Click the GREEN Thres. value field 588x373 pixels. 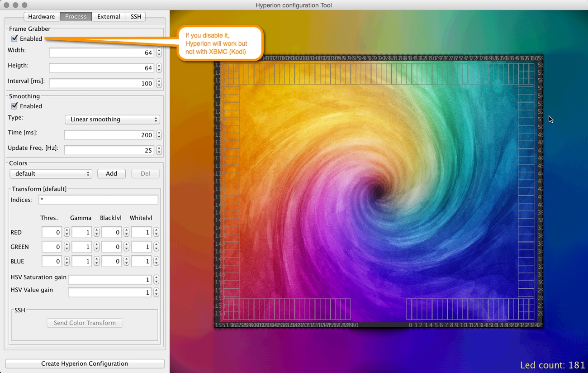click(x=52, y=247)
